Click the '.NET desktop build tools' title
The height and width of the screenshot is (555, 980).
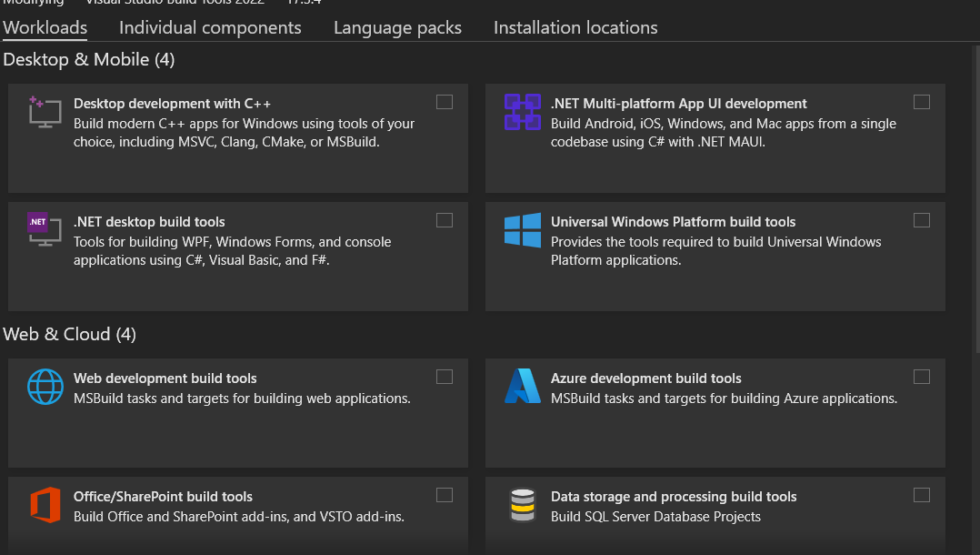[x=149, y=221]
